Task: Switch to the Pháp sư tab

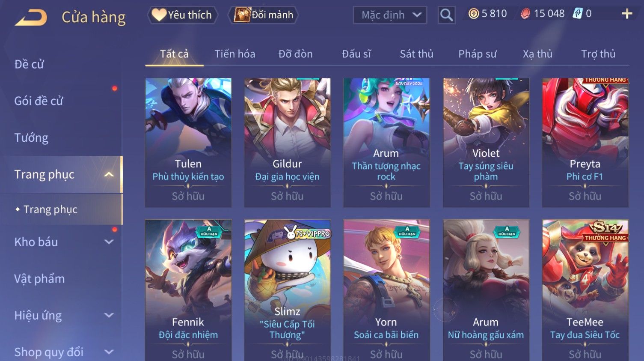Action: pyautogui.click(x=477, y=54)
